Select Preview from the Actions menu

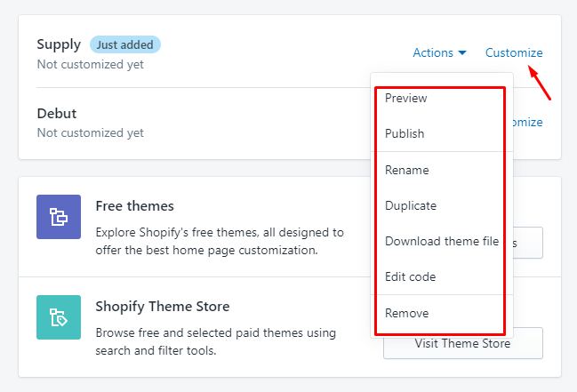[x=406, y=99]
